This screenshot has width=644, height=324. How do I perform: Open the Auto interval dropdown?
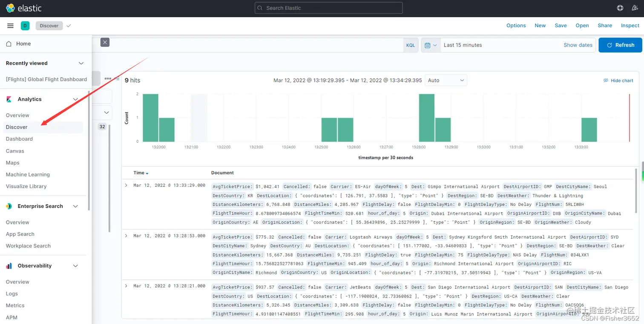tap(446, 80)
